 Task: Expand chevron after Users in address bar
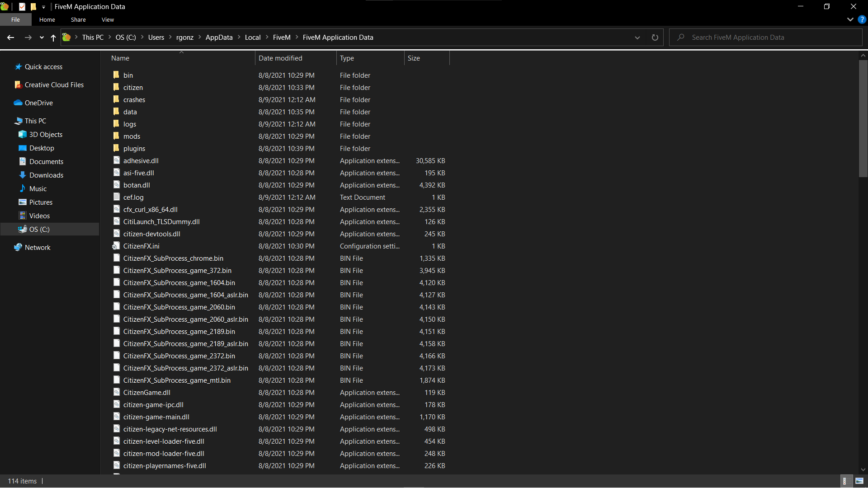[x=171, y=37]
